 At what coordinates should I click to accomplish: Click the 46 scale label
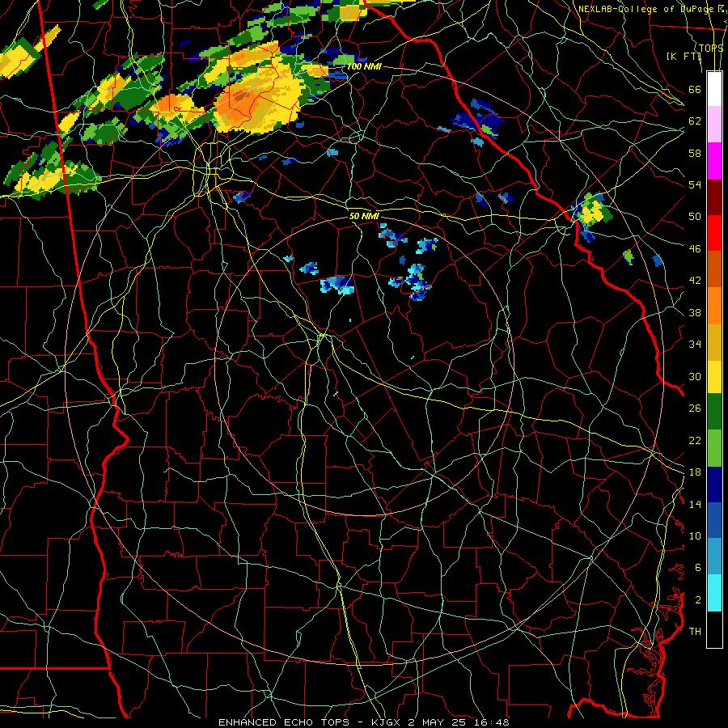[x=695, y=249]
